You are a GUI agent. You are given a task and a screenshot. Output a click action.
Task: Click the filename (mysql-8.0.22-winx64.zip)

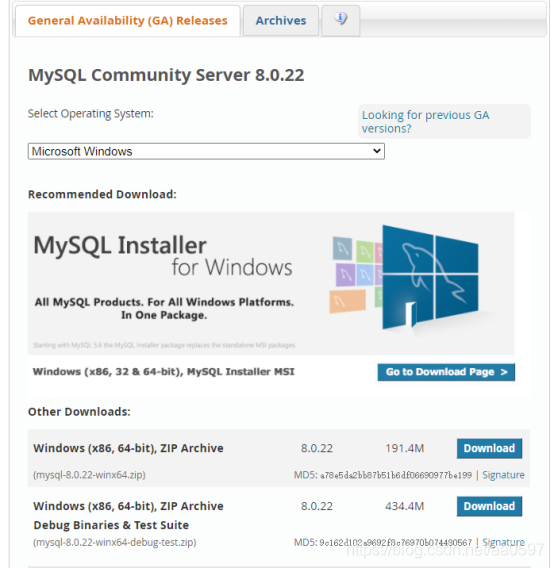tap(89, 475)
